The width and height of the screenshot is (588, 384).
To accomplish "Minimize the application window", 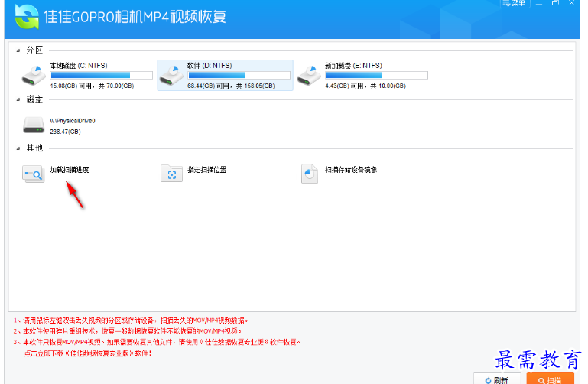I will click(541, 5).
